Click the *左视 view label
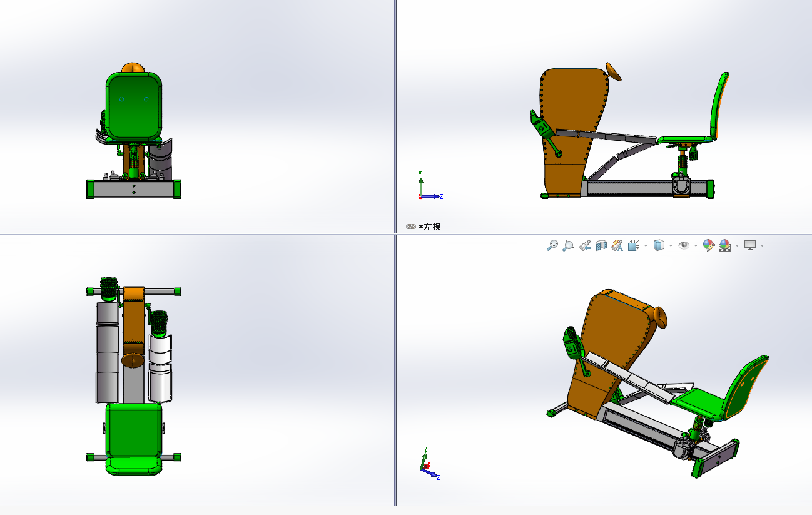The image size is (812, 515). tap(430, 227)
